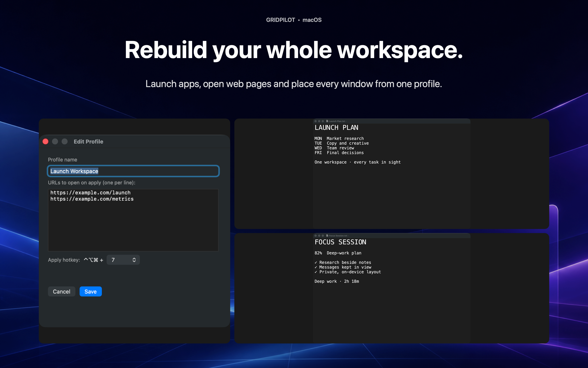Click inside the URLs to open text area
Image resolution: width=588 pixels, height=368 pixels.
click(x=133, y=220)
